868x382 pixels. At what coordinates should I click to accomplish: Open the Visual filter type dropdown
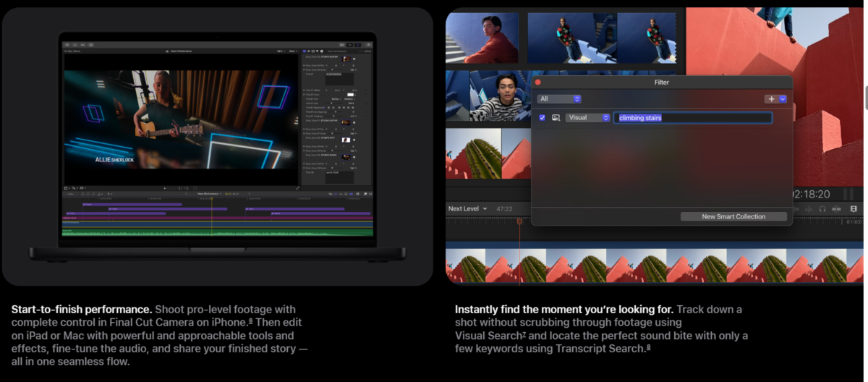587,118
